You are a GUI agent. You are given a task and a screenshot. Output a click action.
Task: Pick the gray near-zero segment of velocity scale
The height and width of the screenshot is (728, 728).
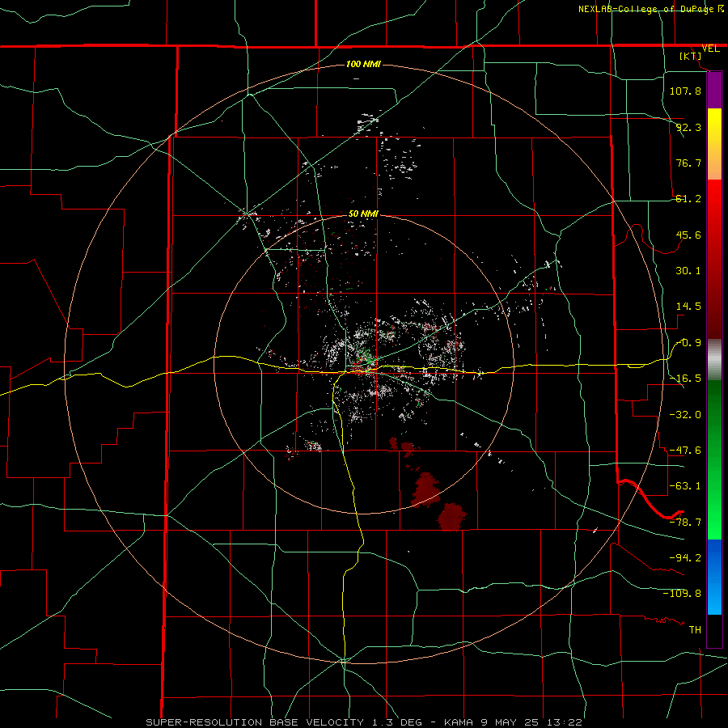coord(714,359)
